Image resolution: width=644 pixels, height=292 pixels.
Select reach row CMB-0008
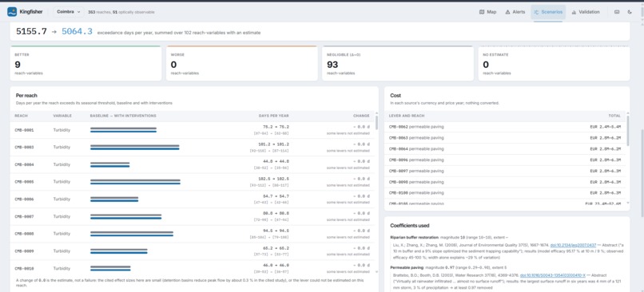point(193,234)
